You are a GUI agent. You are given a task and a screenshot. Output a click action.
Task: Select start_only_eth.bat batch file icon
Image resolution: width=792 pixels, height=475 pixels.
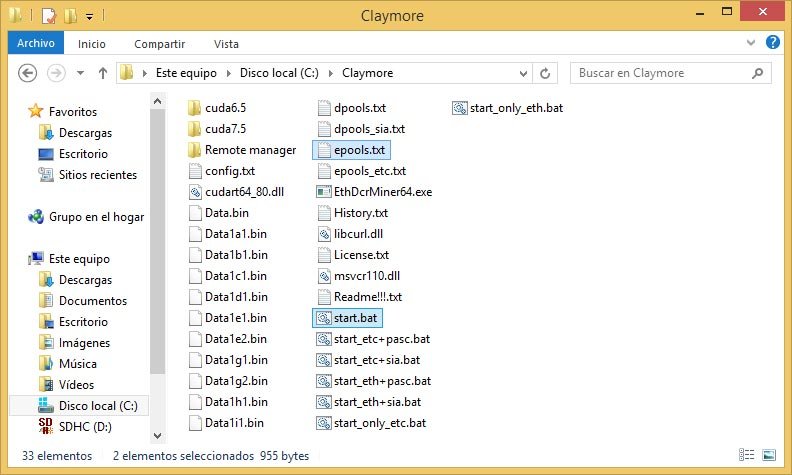(x=460, y=108)
